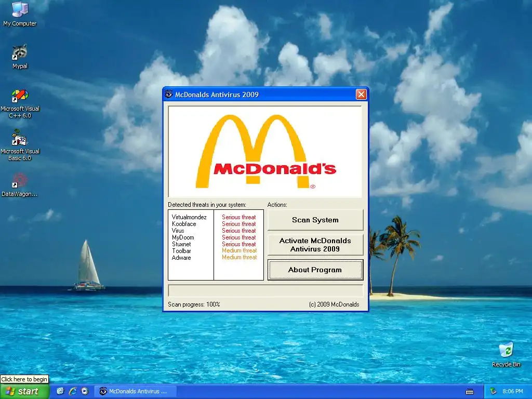Image resolution: width=532 pixels, height=399 pixels.
Task: Click the Scan System button
Action: click(x=315, y=220)
